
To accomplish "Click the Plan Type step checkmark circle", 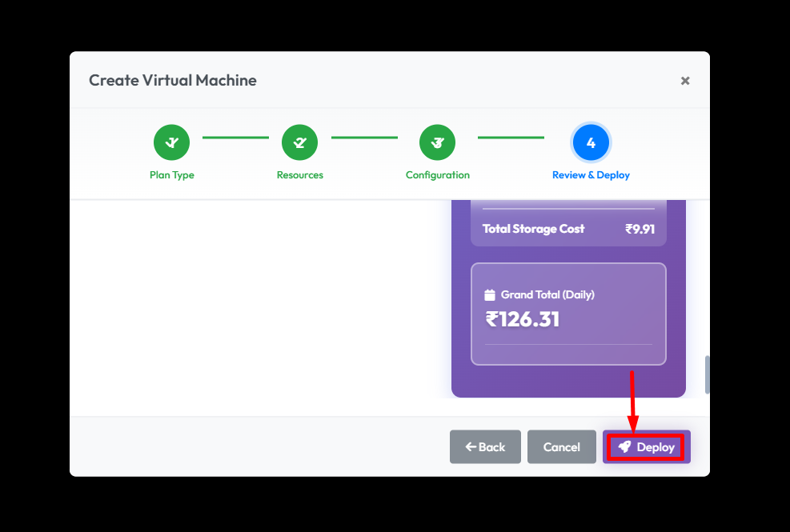I will [171, 142].
